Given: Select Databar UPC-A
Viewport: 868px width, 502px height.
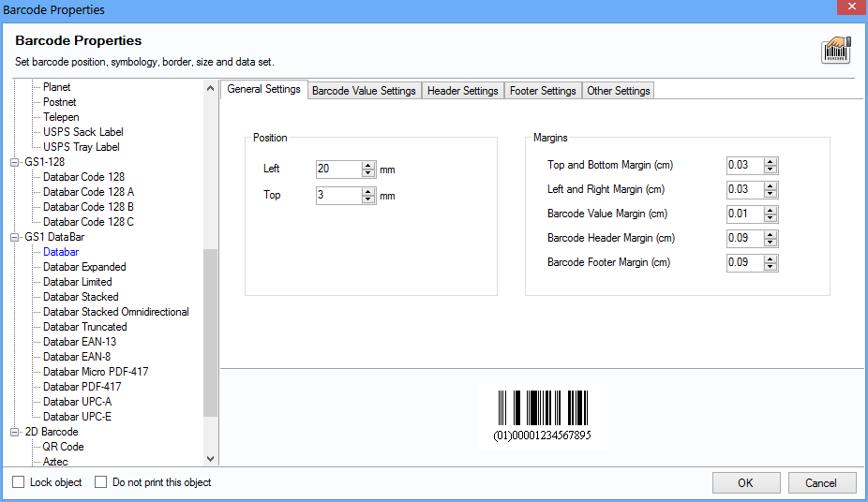Looking at the screenshot, I should [78, 402].
